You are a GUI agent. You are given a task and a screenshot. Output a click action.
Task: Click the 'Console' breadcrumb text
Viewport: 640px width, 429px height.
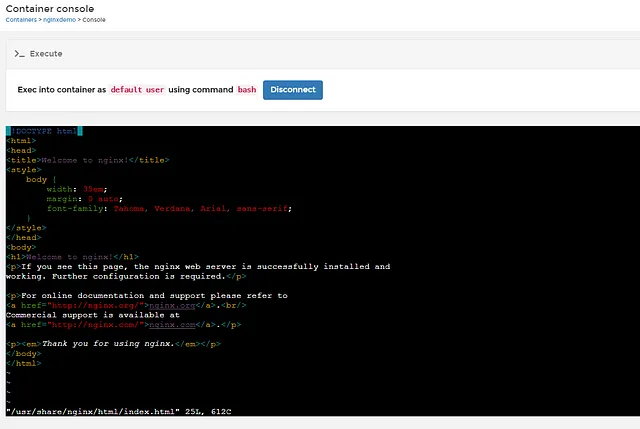coord(94,20)
